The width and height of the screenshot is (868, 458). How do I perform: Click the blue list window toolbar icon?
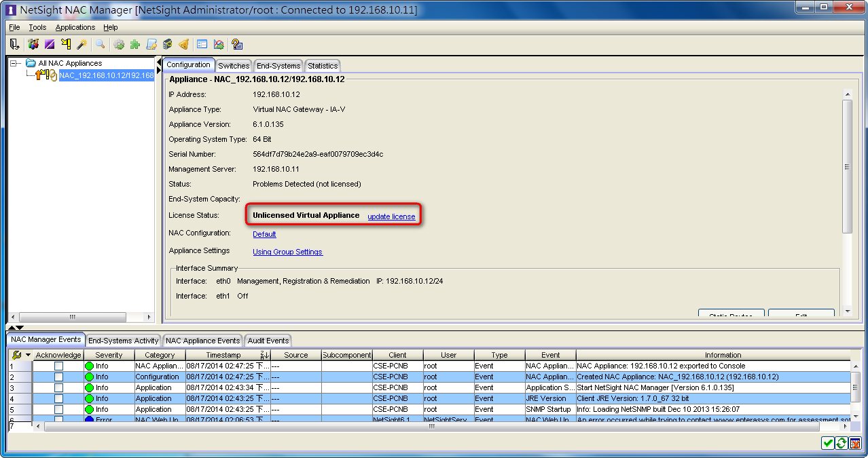pyautogui.click(x=202, y=44)
